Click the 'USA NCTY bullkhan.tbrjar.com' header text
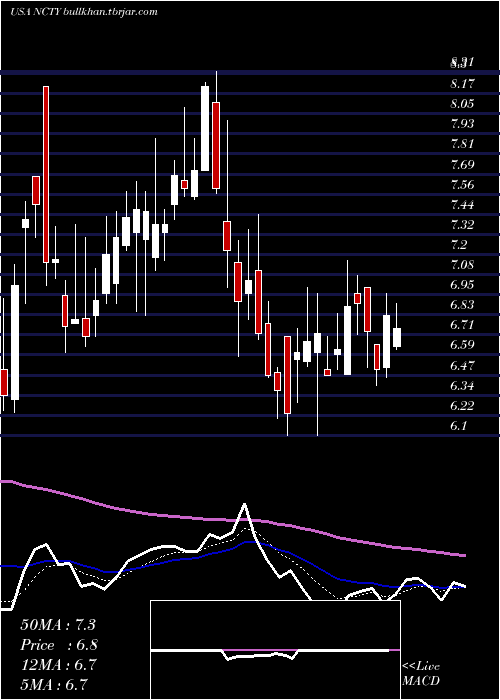This screenshot has height=700, width=500. coord(84,12)
